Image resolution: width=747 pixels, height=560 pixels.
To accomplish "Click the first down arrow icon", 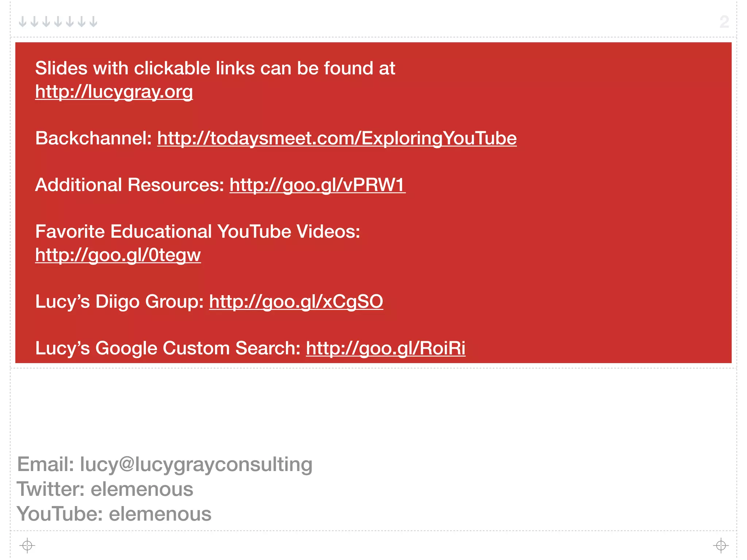I will [23, 22].
